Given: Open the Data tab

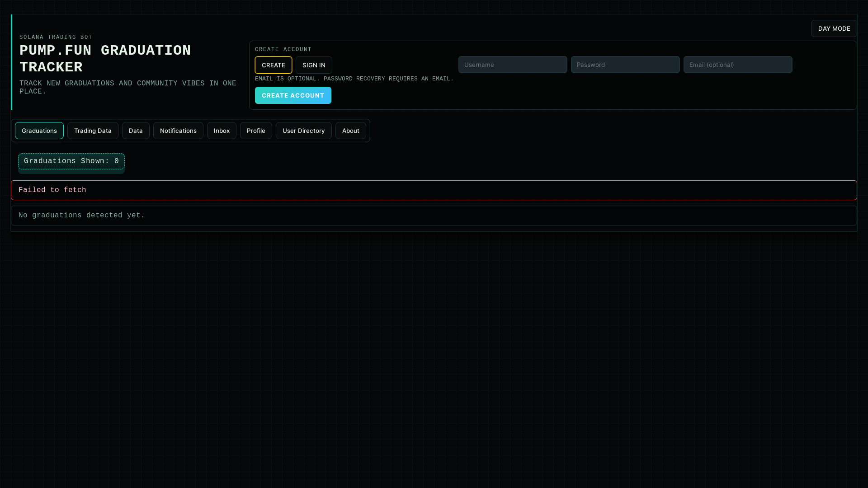Looking at the screenshot, I should click(136, 131).
